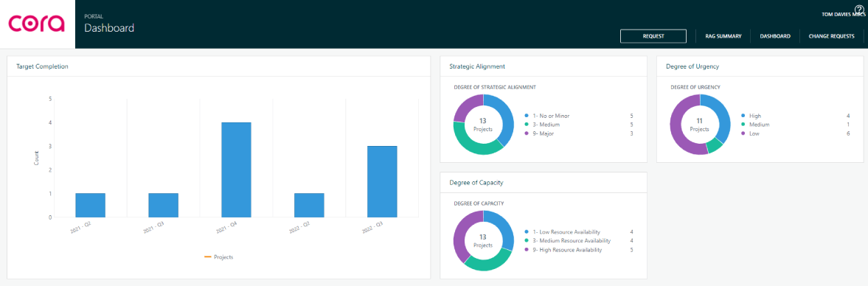
Task: Open the RAG SUMMARY tab
Action: tap(723, 36)
